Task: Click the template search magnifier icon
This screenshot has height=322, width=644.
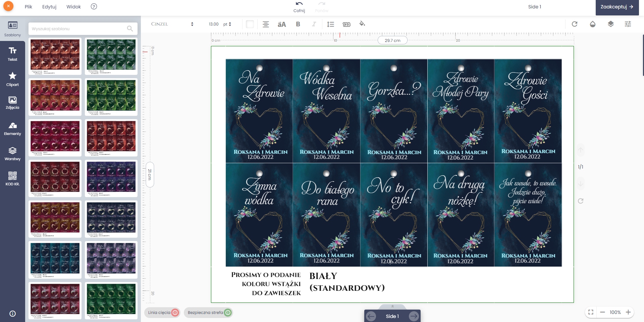Action: pyautogui.click(x=130, y=29)
